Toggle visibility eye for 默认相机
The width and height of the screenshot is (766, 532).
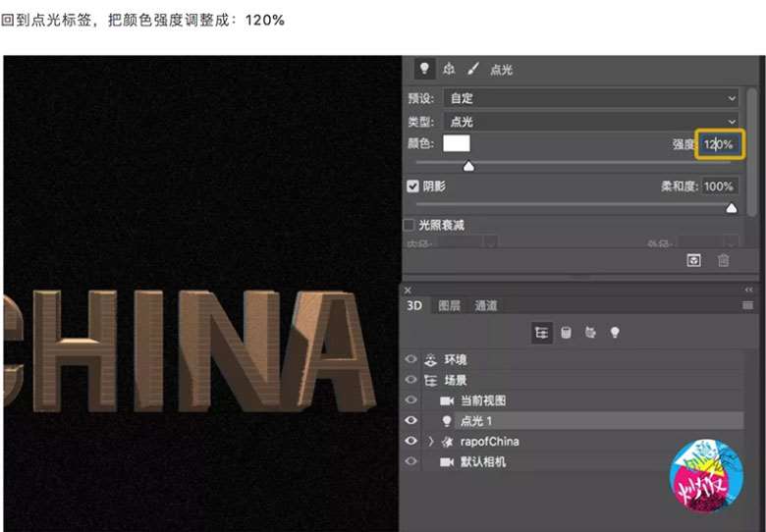coord(410,461)
